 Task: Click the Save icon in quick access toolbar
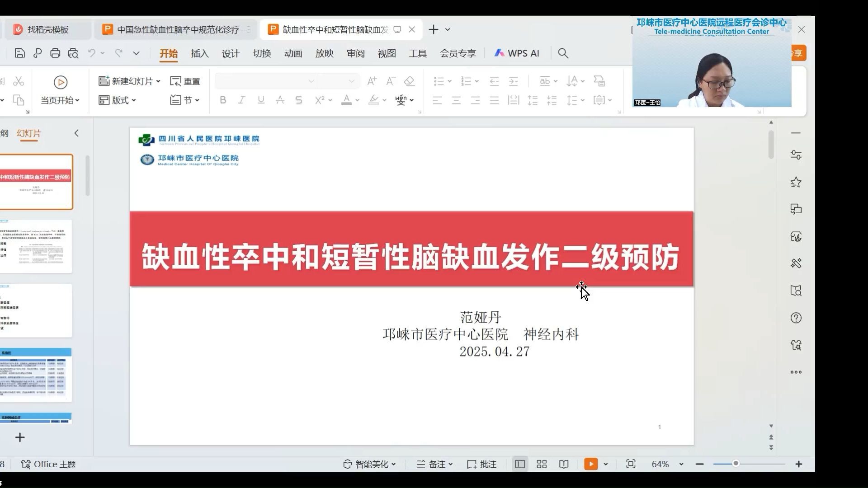coord(19,53)
